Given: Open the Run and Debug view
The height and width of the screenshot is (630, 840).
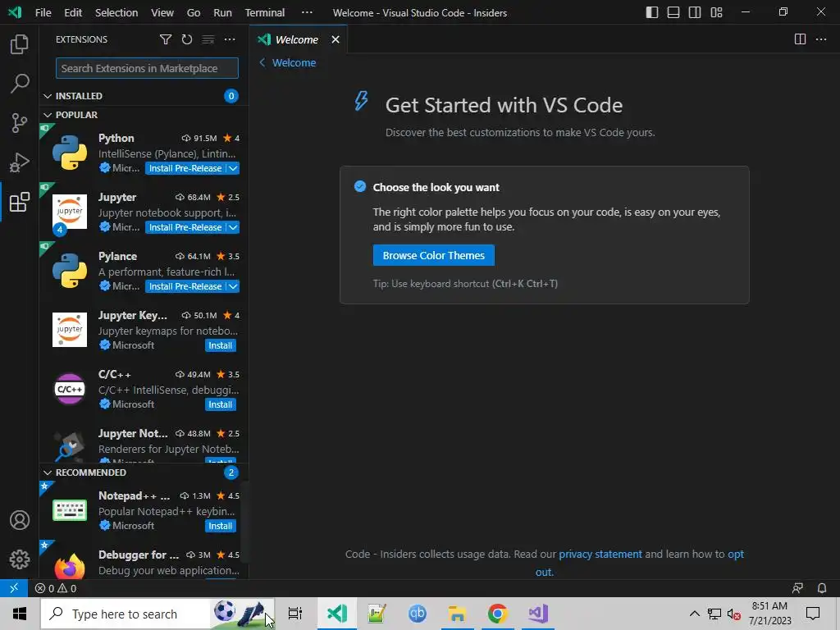Looking at the screenshot, I should pos(20,162).
